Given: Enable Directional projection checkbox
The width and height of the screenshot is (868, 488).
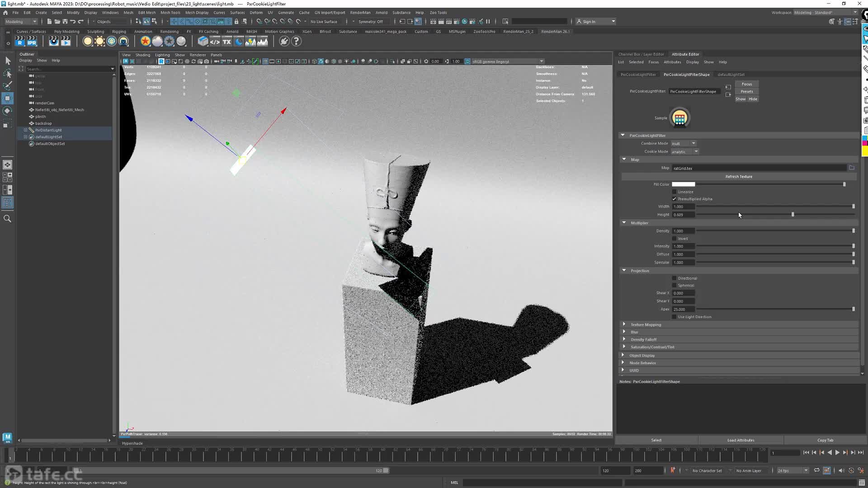Looking at the screenshot, I should point(675,278).
